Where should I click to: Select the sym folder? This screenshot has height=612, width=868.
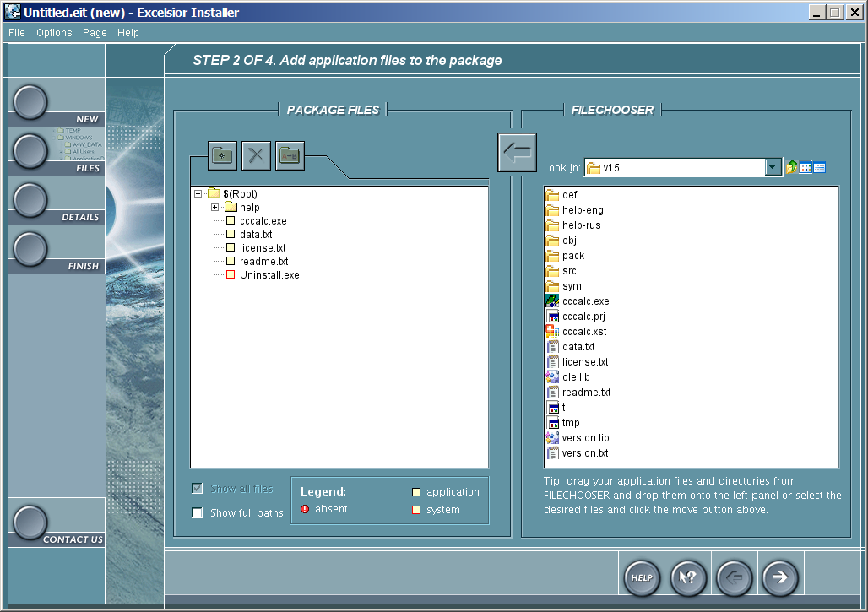click(563, 286)
